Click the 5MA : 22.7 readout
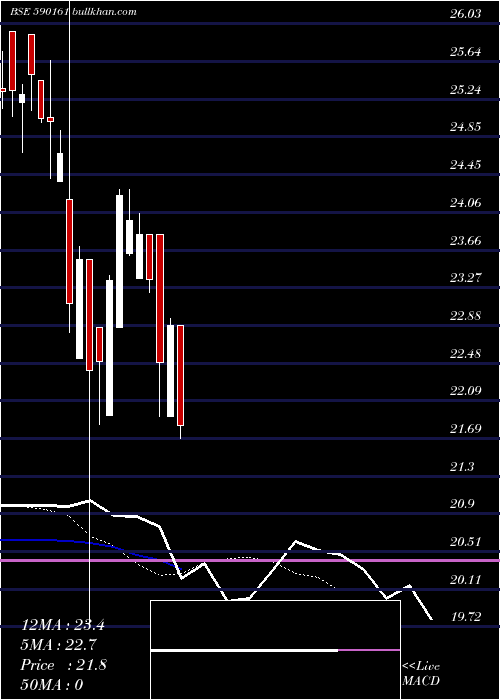500x700 pixels. tap(59, 645)
